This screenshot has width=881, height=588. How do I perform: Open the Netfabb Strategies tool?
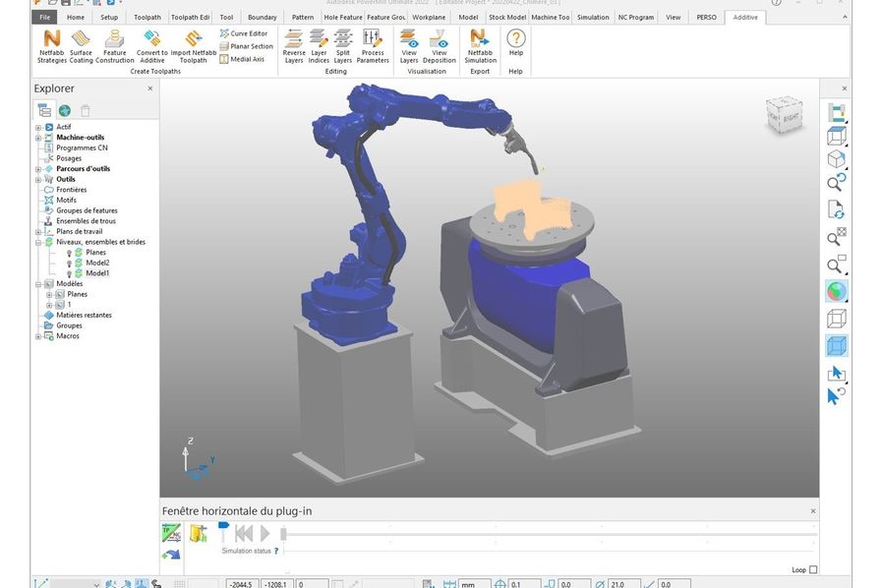[x=52, y=46]
